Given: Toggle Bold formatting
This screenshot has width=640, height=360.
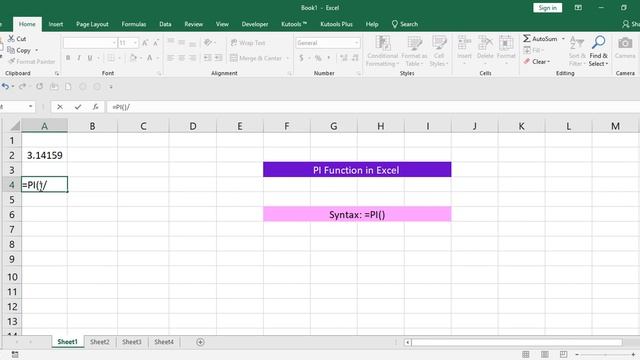Looking at the screenshot, I should click(x=68, y=58).
